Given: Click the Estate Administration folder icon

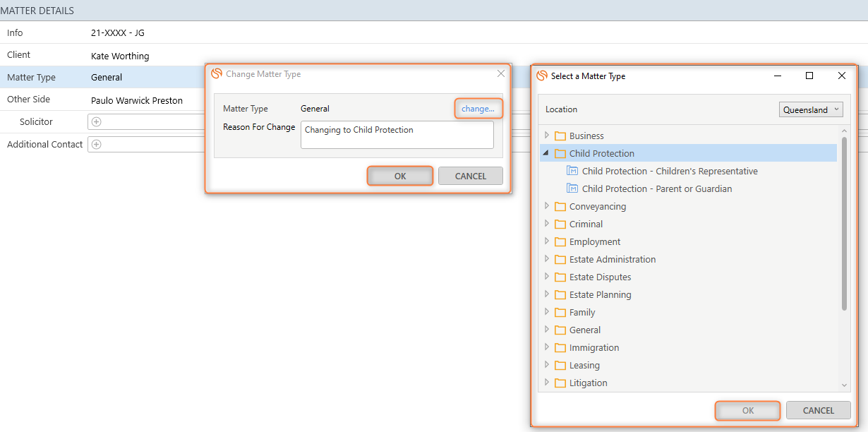Looking at the screenshot, I should coord(560,259).
